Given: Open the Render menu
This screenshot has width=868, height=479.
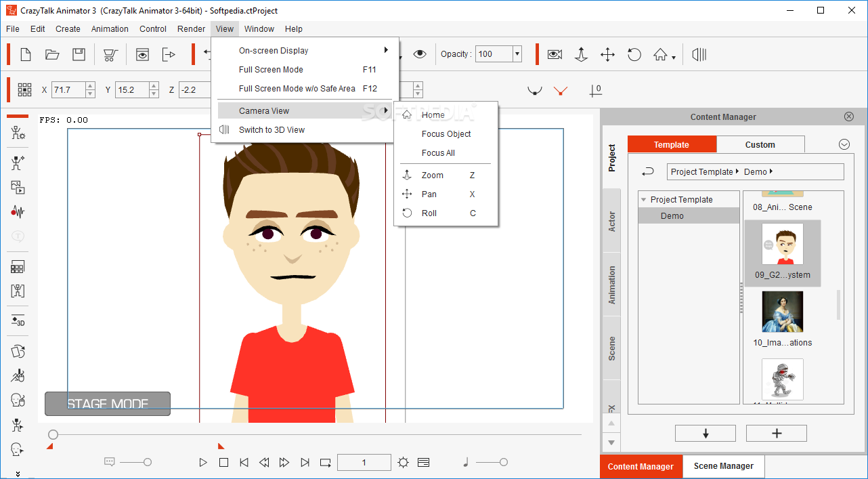Looking at the screenshot, I should point(192,29).
